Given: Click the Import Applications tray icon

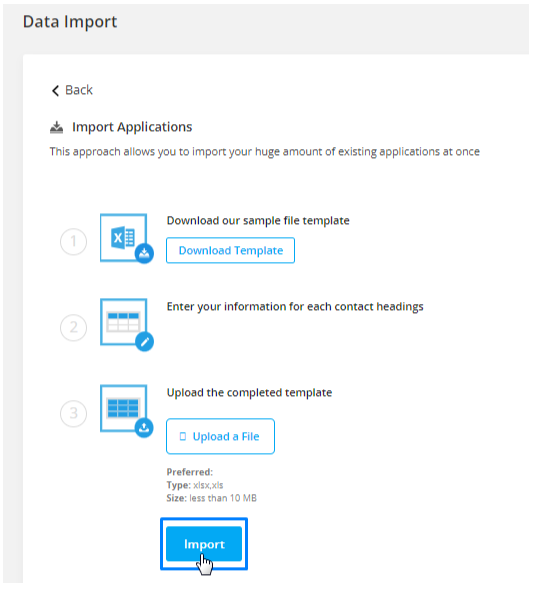Looking at the screenshot, I should [x=56, y=127].
